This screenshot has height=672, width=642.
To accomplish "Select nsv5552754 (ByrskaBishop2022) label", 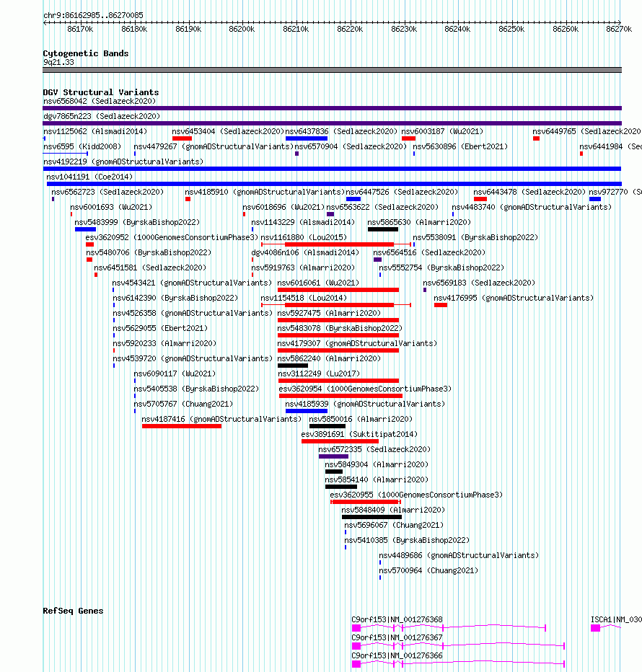I will coord(441,268).
